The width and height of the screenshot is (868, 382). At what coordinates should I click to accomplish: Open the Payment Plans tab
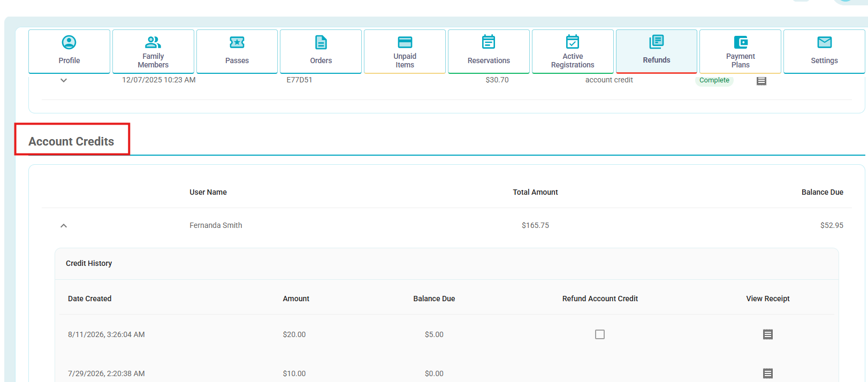tap(741, 51)
